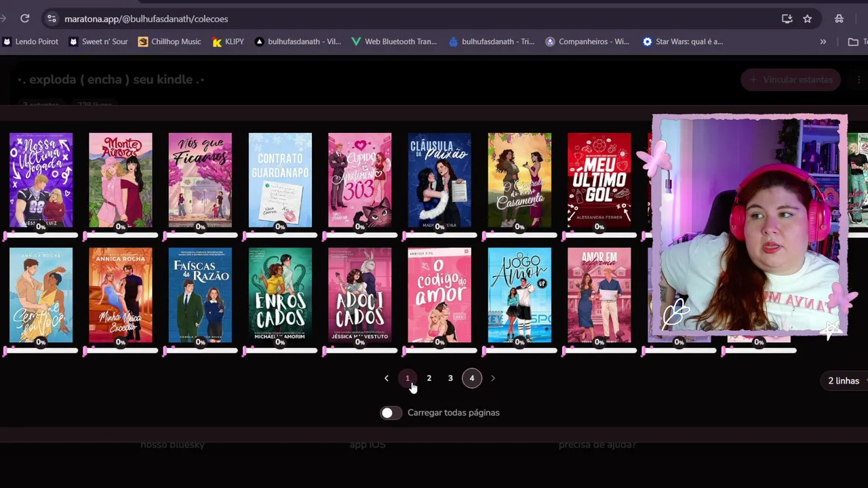Open the nosso bluesky footer link
868x488 pixels.
[x=172, y=445]
